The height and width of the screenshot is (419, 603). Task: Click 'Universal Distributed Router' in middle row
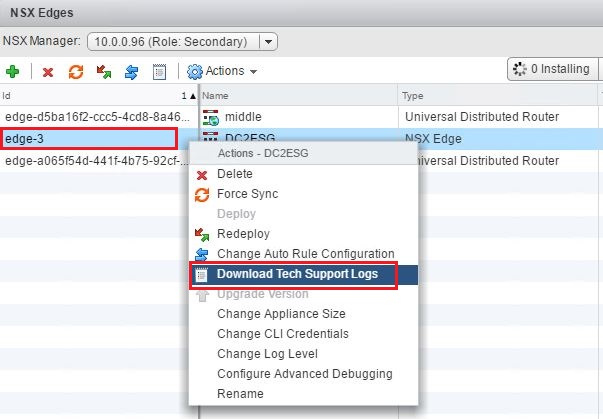click(x=482, y=117)
